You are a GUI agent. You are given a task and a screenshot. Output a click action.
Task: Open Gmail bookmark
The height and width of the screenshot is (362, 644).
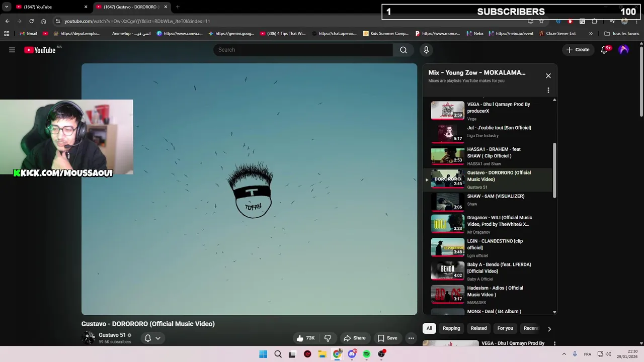(x=28, y=34)
